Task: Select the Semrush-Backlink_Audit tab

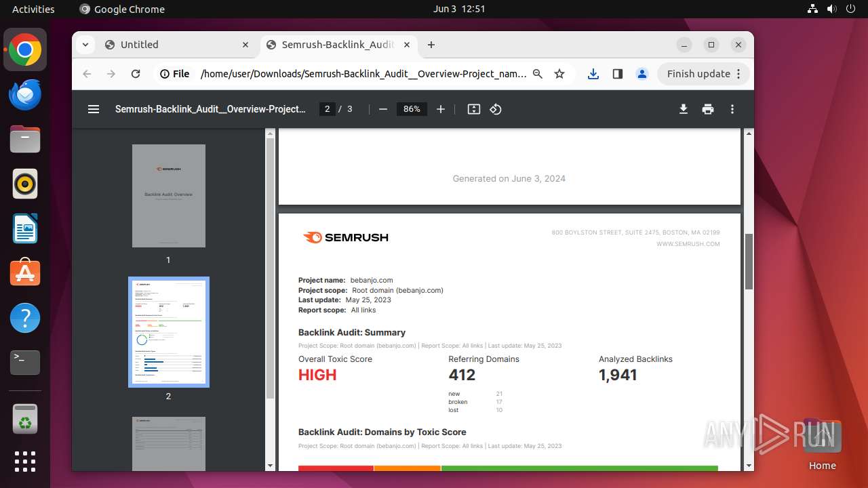Action: coord(338,45)
